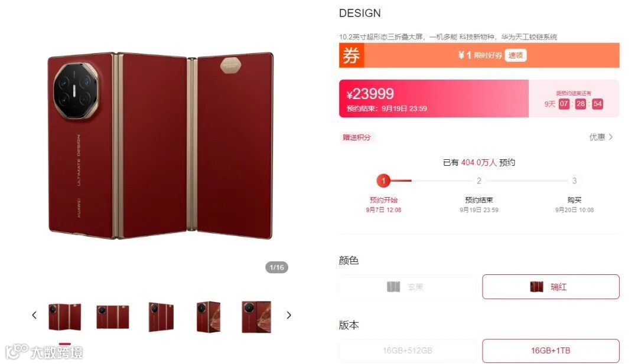Click the next thumbnails right arrow
This screenshot has width=638, height=364.
[288, 315]
